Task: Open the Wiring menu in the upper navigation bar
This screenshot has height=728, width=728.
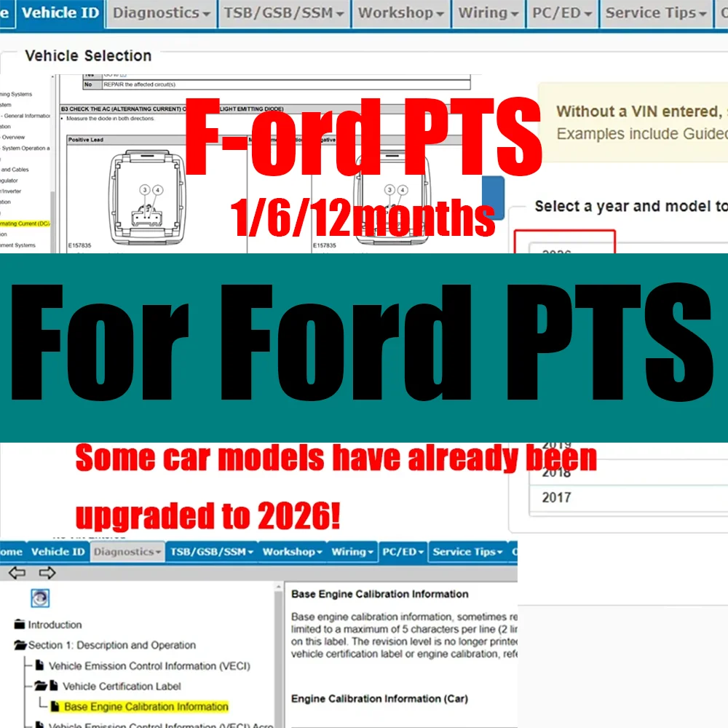Action: click(x=488, y=13)
